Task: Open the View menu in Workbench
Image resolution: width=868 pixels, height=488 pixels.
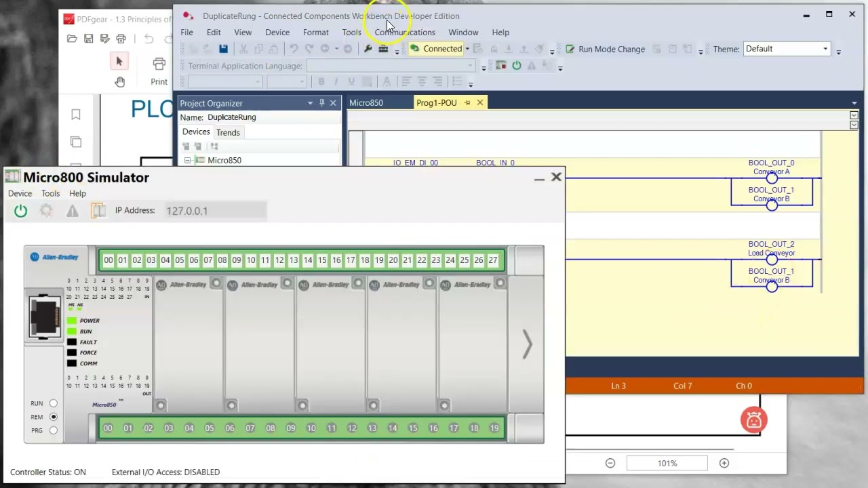Action: pyautogui.click(x=243, y=33)
